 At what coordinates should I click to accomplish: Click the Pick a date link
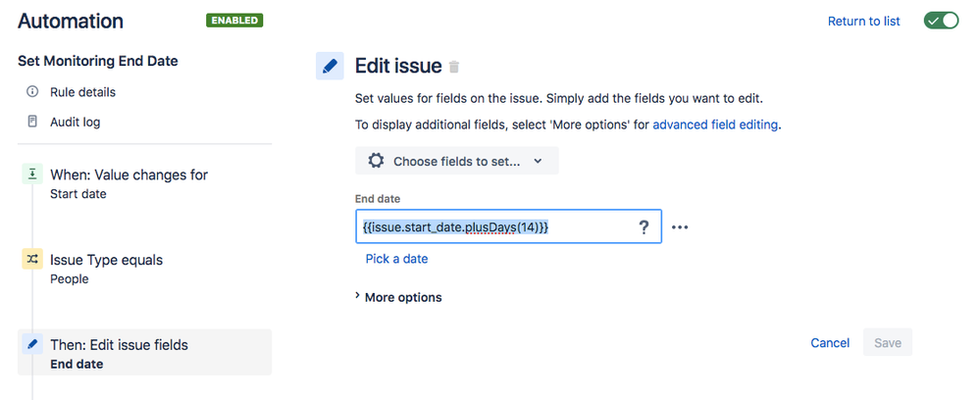[396, 259]
